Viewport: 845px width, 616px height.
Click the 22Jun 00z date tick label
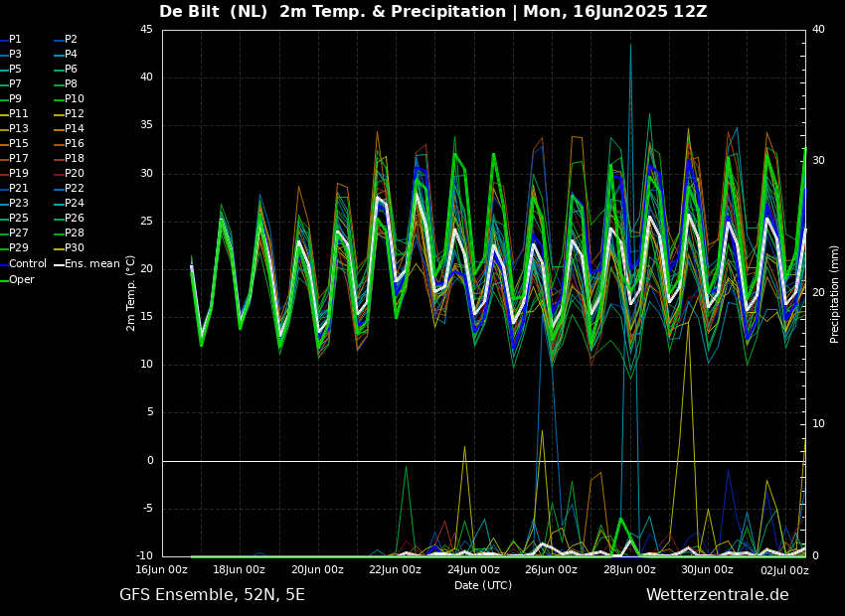pos(395,570)
